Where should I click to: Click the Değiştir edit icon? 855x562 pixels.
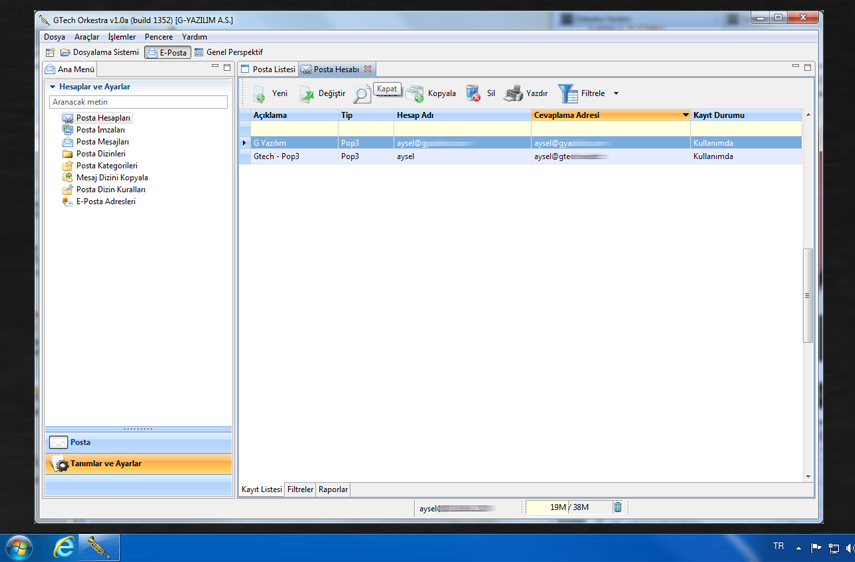point(307,94)
